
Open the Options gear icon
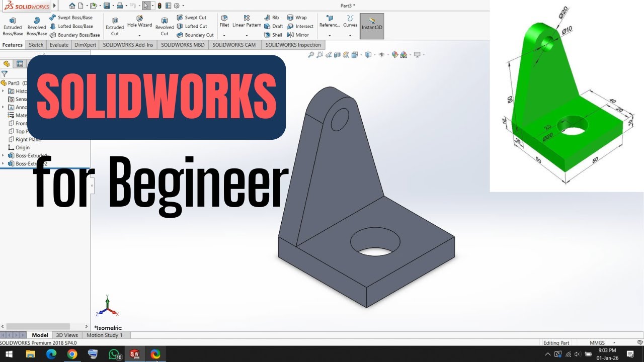pos(177,6)
